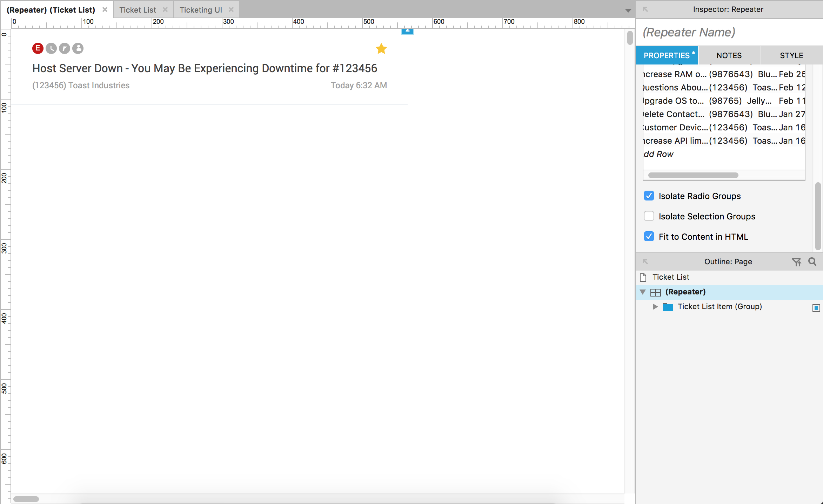Enable Isolate Selection Groups
Viewport: 823px width, 504px height.
pyautogui.click(x=649, y=216)
